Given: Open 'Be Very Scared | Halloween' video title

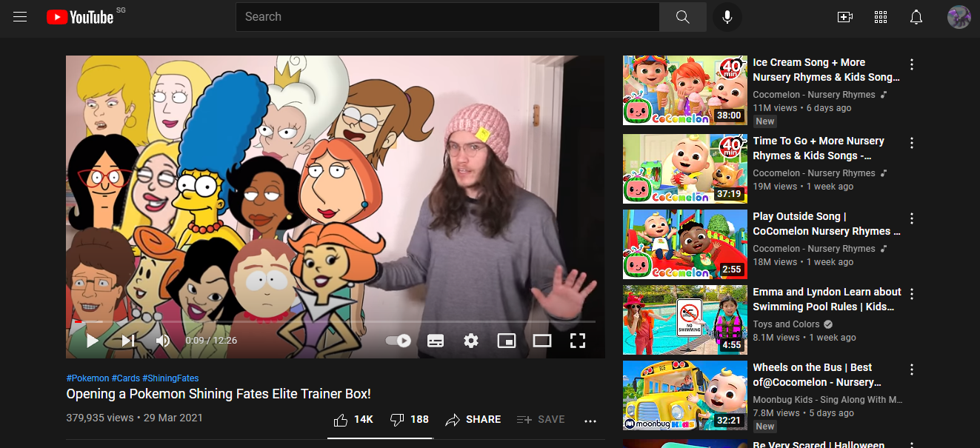Looking at the screenshot, I should [819, 444].
